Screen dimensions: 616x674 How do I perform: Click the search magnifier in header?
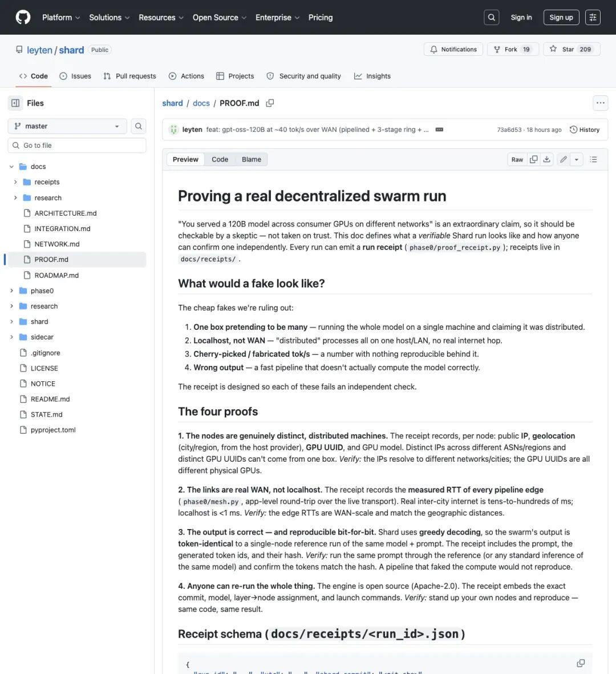[x=492, y=17]
